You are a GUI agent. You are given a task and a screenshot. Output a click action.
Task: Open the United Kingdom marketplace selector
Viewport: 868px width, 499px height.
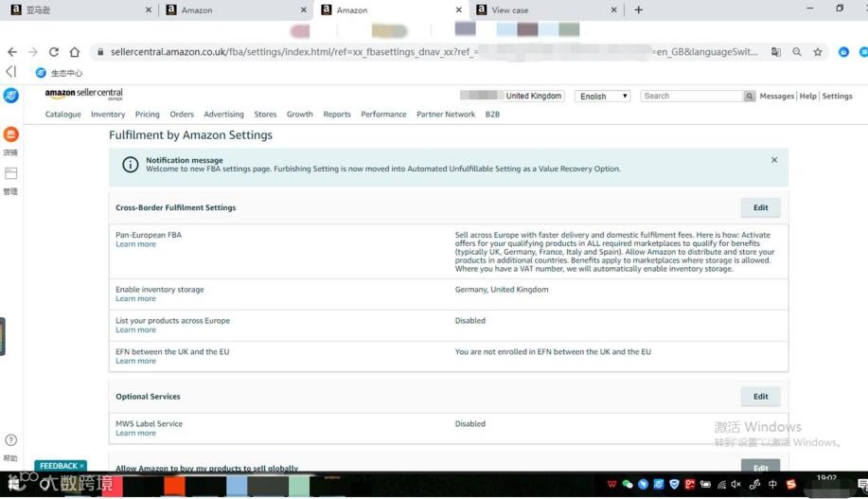pyautogui.click(x=534, y=96)
